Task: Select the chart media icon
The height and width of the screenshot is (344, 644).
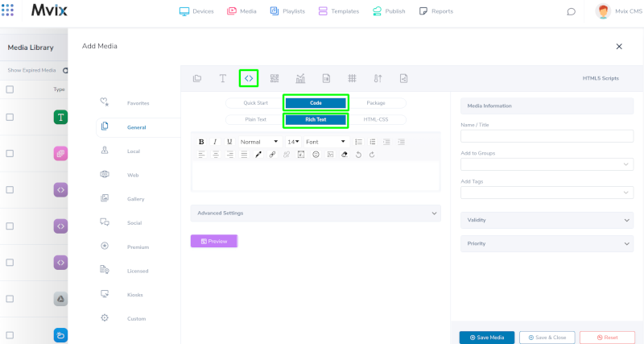Action: (300, 78)
